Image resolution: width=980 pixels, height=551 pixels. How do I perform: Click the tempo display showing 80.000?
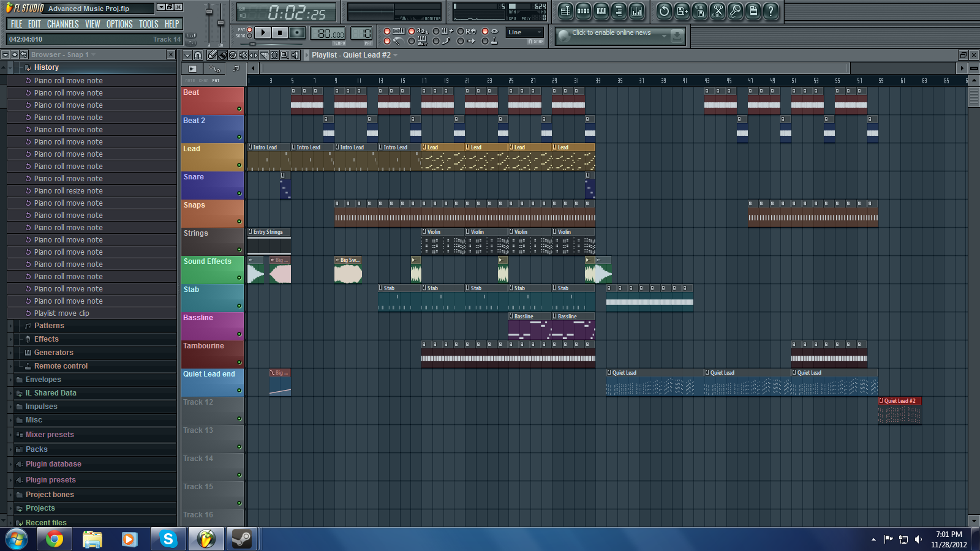click(x=328, y=33)
